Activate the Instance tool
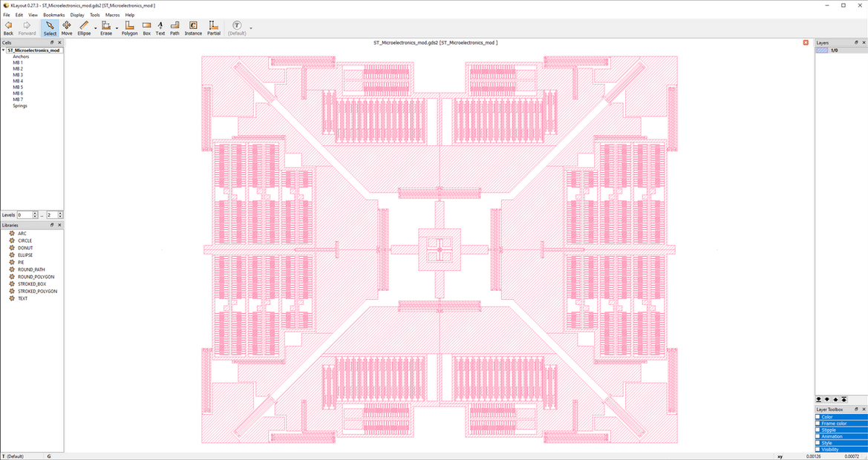The height and width of the screenshot is (460, 868). 193,27
